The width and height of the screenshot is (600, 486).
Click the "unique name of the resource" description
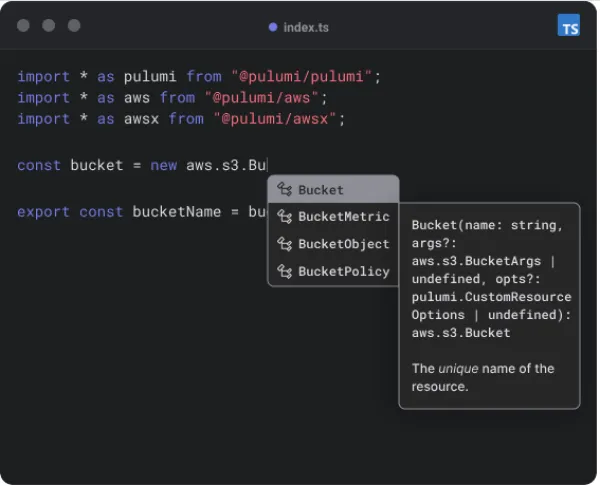(482, 377)
